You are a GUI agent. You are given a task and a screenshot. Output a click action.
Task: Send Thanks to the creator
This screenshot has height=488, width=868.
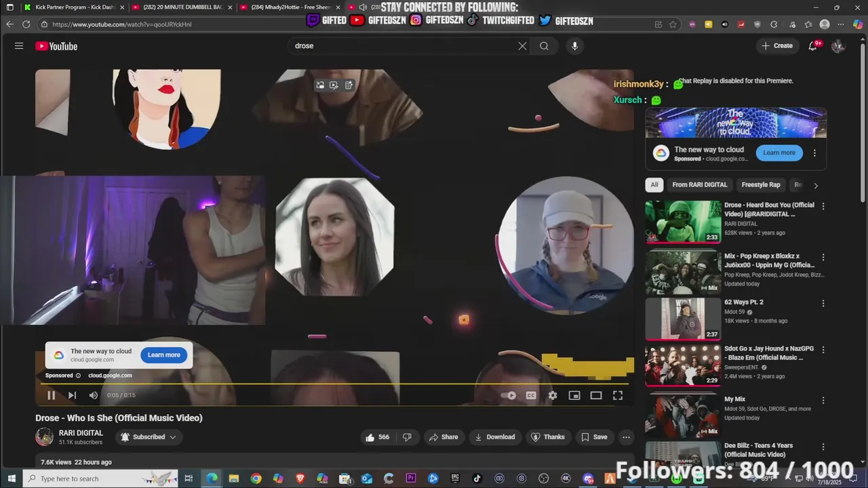coord(547,437)
